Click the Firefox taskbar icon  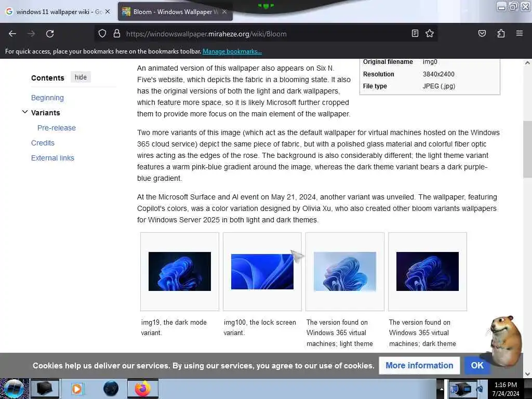[143, 389]
